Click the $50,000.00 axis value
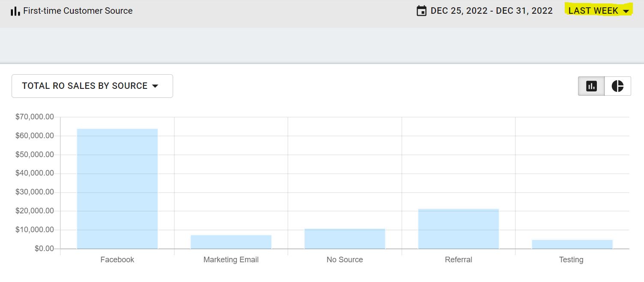Image resolution: width=644 pixels, height=282 pixels. [35, 155]
